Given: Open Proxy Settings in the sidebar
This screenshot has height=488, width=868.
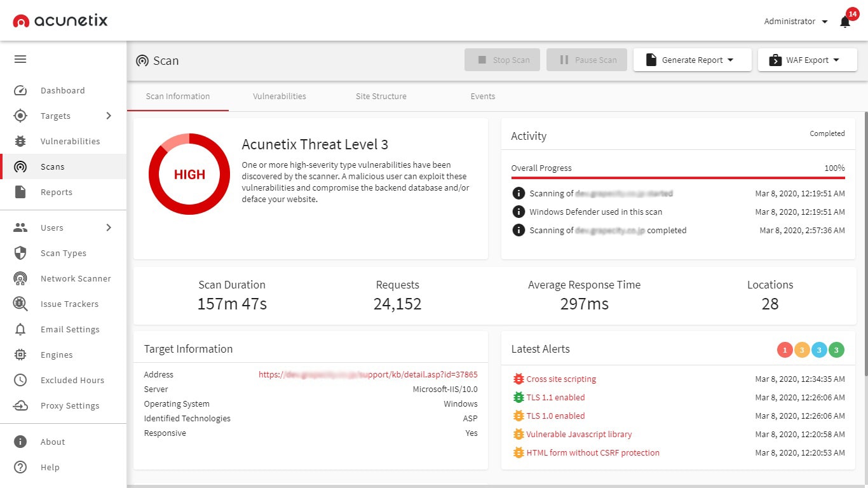Looking at the screenshot, I should (63, 405).
